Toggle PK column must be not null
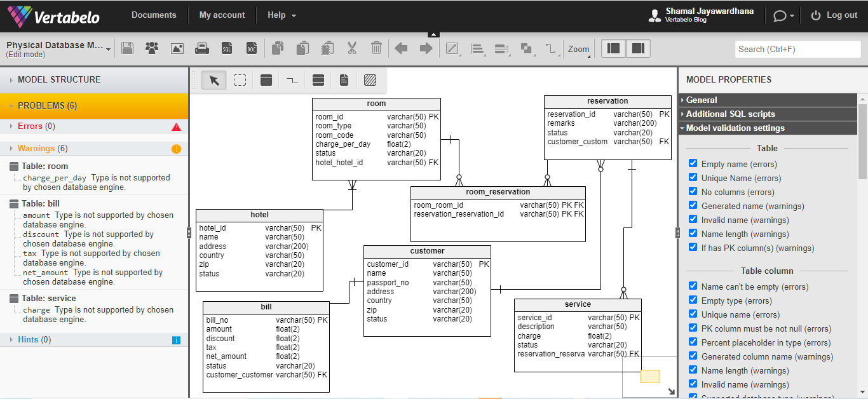Image resolution: width=868 pixels, height=399 pixels. tap(693, 328)
